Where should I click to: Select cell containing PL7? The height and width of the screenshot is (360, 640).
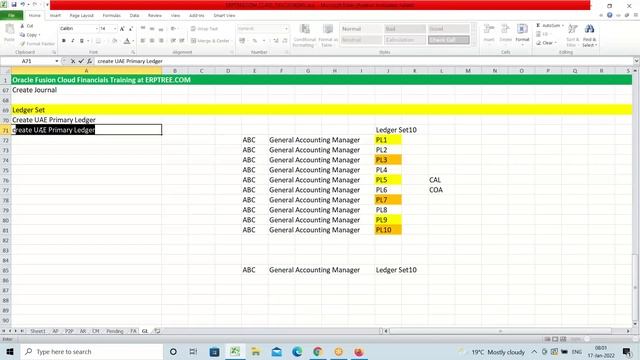(x=388, y=200)
